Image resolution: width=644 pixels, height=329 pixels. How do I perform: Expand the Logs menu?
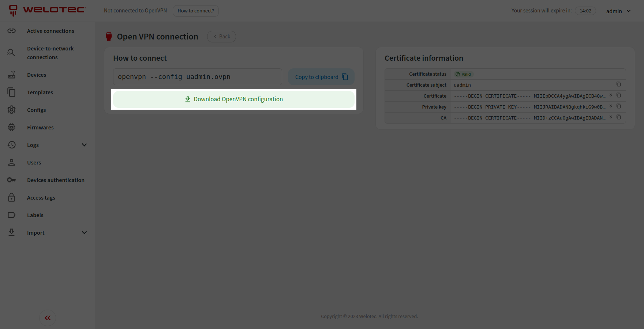tap(84, 145)
